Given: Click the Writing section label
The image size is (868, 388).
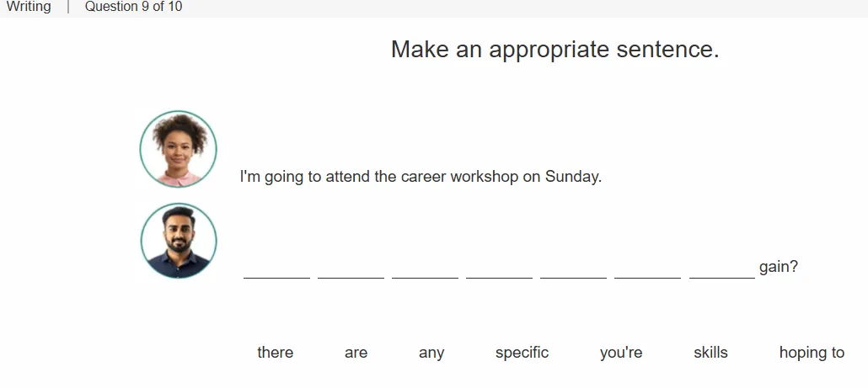Looking at the screenshot, I should point(29,7).
